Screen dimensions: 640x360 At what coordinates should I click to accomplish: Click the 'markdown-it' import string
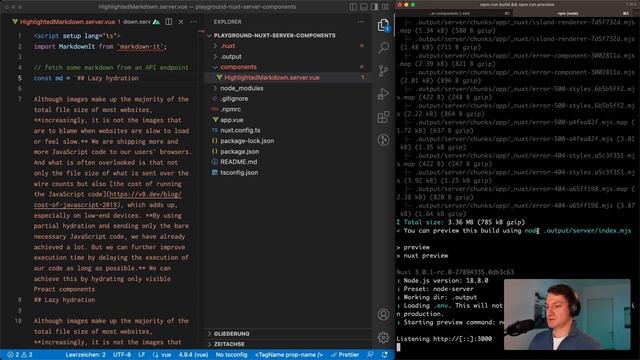142,47
